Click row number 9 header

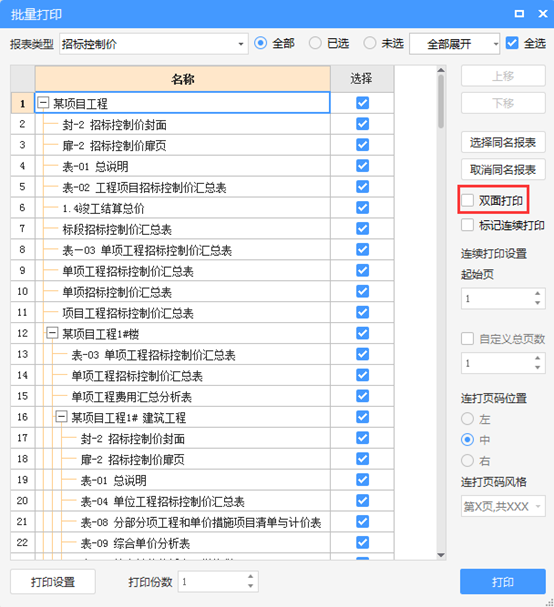click(x=22, y=271)
